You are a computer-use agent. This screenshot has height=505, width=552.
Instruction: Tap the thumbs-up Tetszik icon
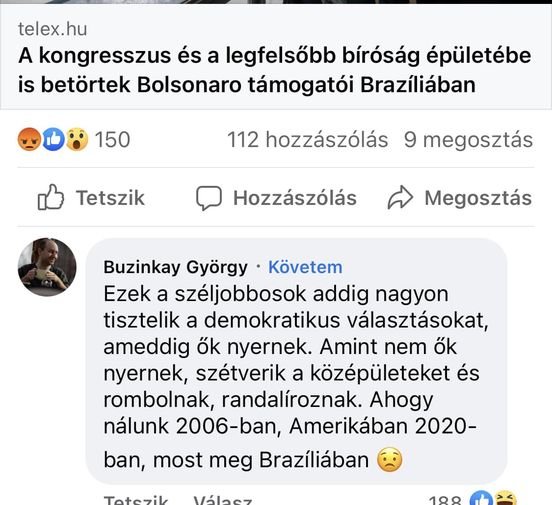point(51,197)
